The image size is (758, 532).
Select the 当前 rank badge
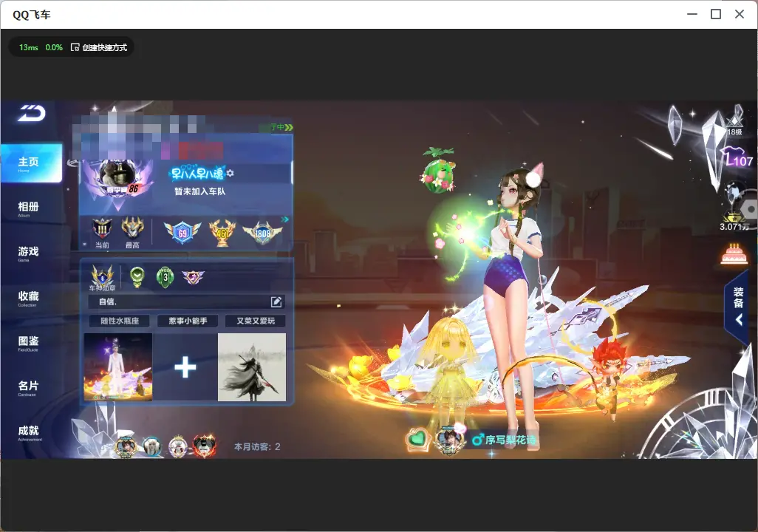click(102, 233)
